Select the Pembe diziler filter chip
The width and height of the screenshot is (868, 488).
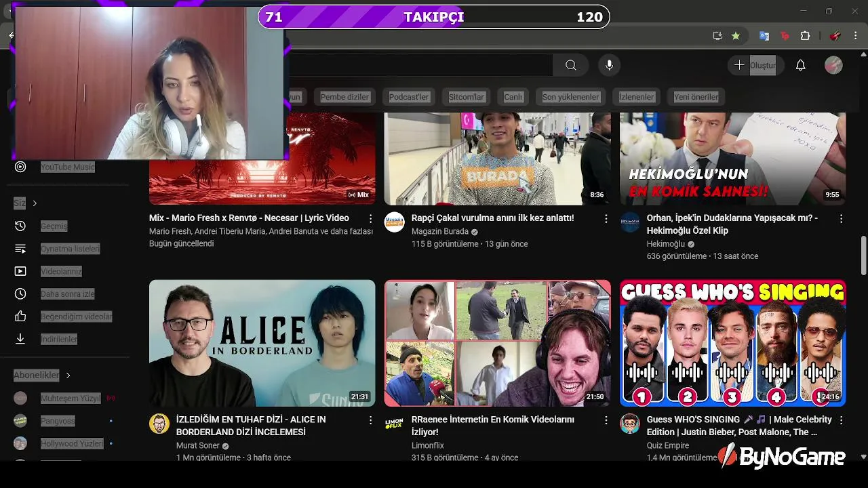[344, 97]
